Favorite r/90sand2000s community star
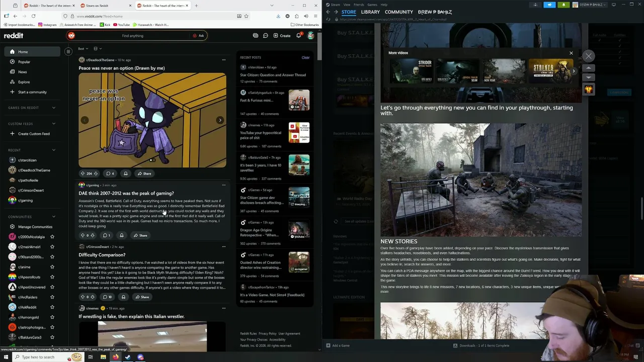The width and height of the screenshot is (644, 362). pos(52,257)
